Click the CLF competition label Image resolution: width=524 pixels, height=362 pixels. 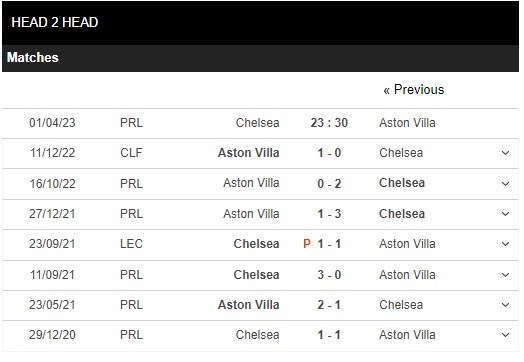tap(131, 153)
